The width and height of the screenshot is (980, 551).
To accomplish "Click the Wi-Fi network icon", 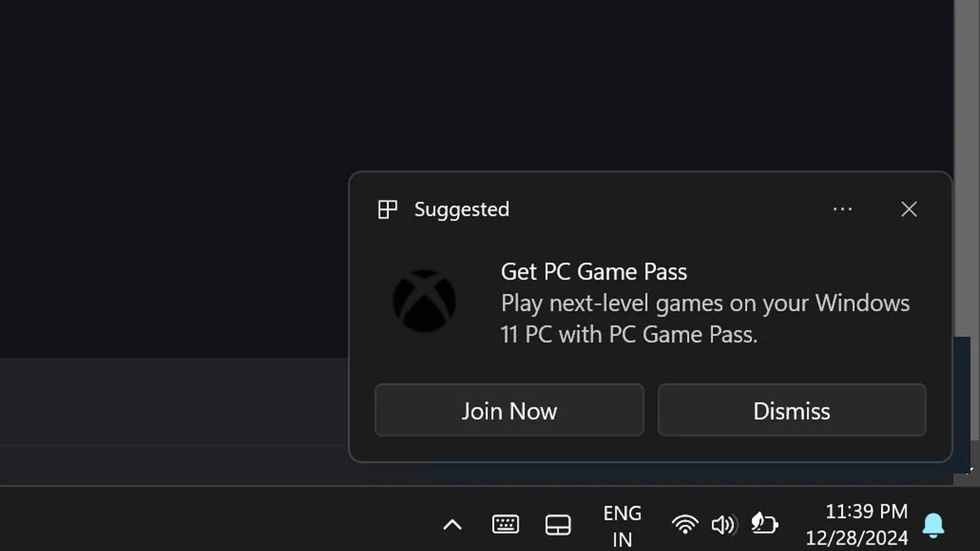I will 685,524.
